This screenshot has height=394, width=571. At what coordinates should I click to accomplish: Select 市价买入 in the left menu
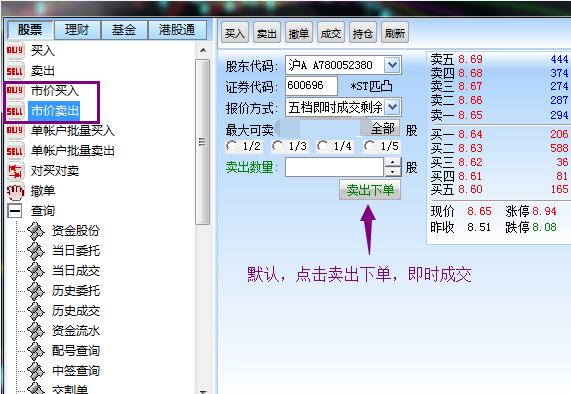click(55, 91)
